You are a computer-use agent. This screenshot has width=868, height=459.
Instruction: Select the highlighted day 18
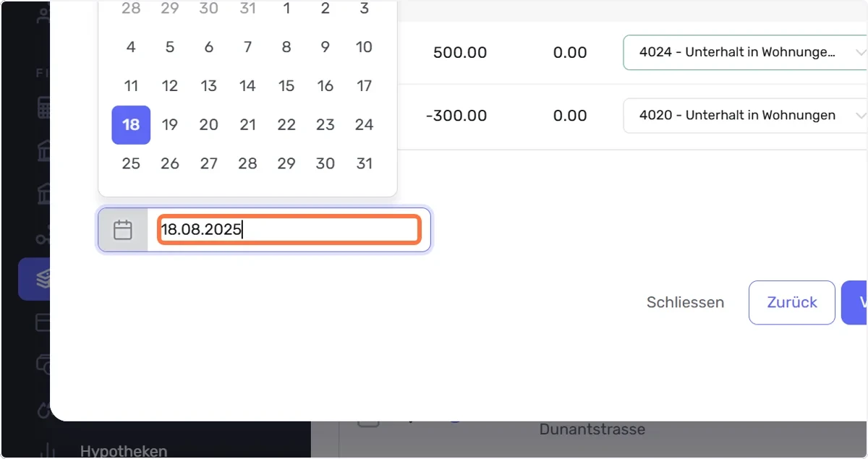[131, 125]
